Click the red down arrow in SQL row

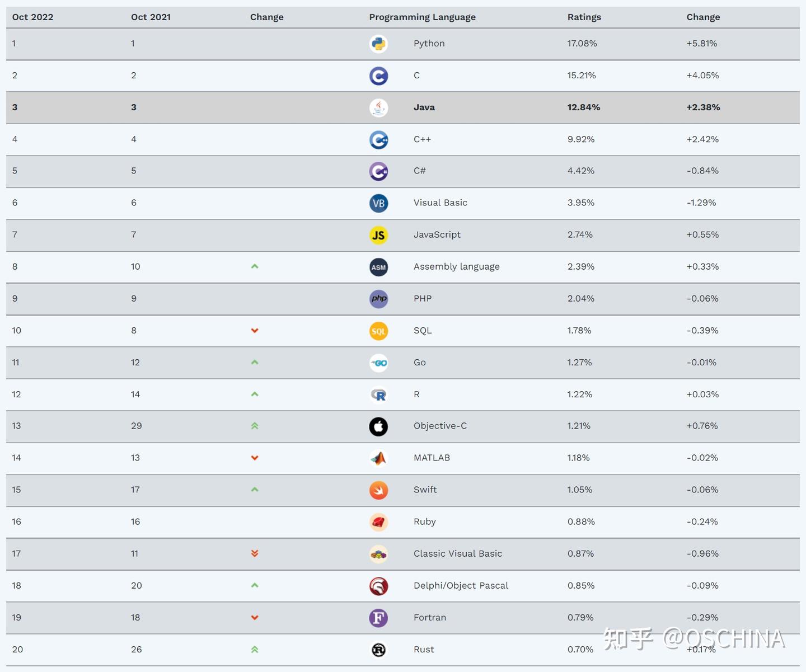(x=255, y=331)
